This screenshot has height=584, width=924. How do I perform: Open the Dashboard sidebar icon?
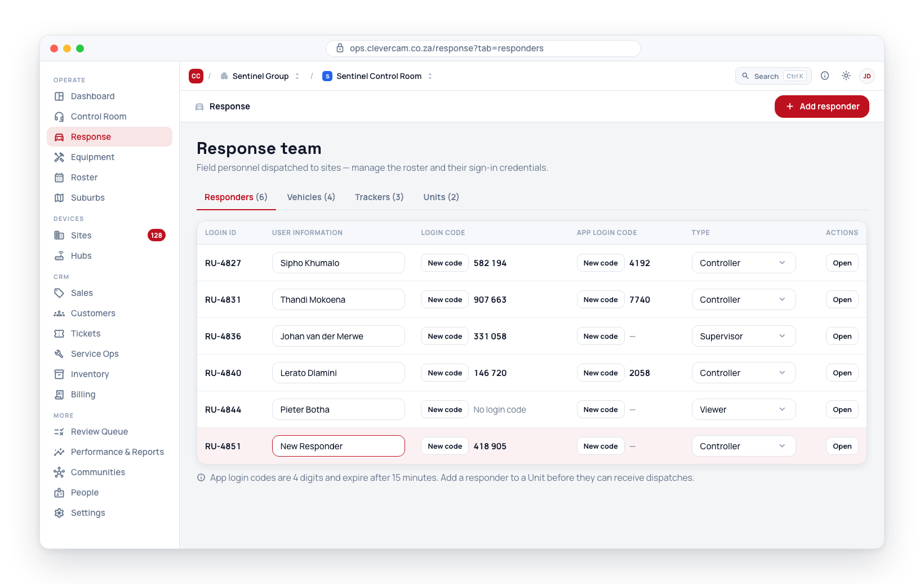tap(59, 96)
